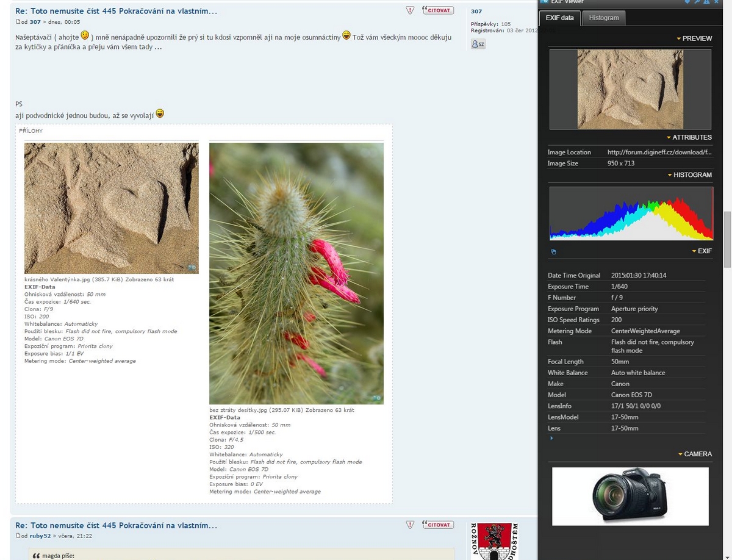Open the sand heart Valentýnka photo thumbnail
Screen dimensions: 732x560
pos(111,208)
